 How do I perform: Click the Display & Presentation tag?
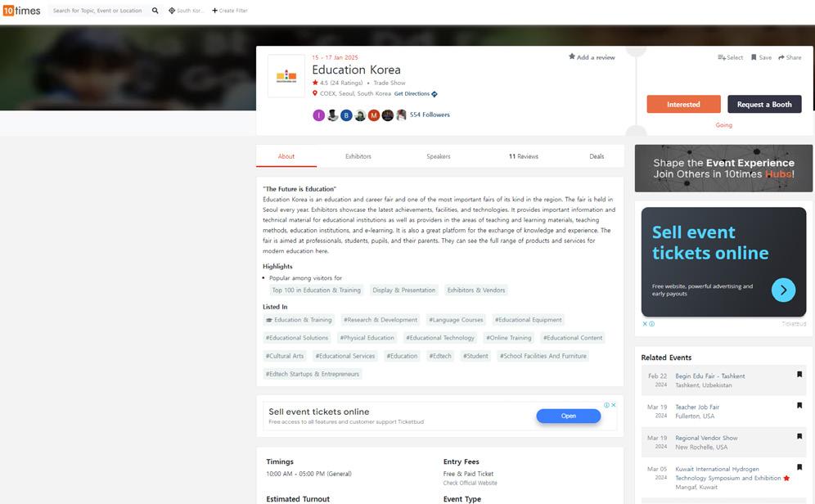point(404,290)
